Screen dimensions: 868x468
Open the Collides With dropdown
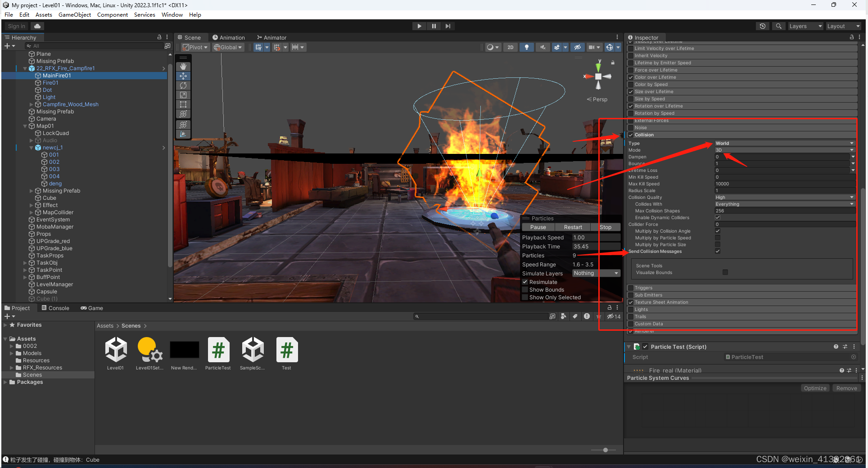click(784, 204)
